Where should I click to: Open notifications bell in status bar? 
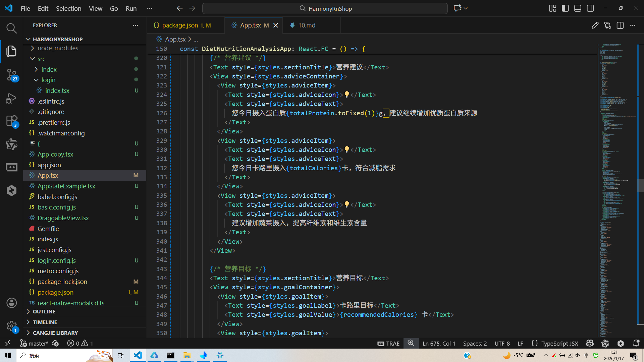pyautogui.click(x=636, y=343)
